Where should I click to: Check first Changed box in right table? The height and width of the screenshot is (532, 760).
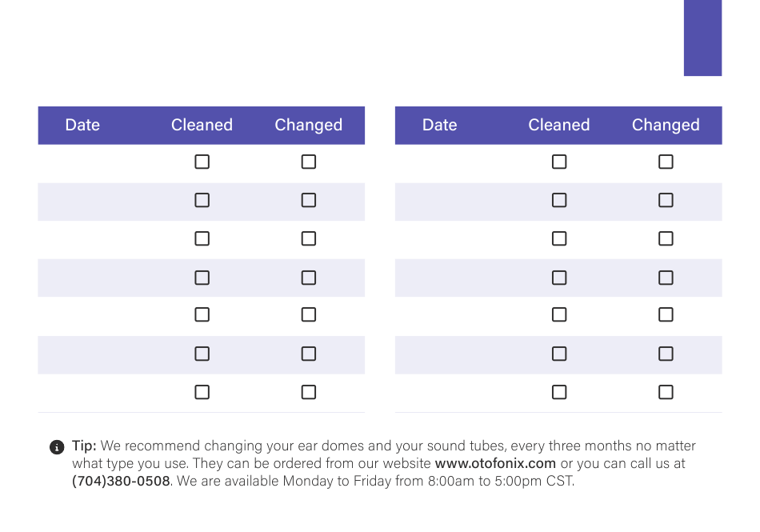point(666,162)
